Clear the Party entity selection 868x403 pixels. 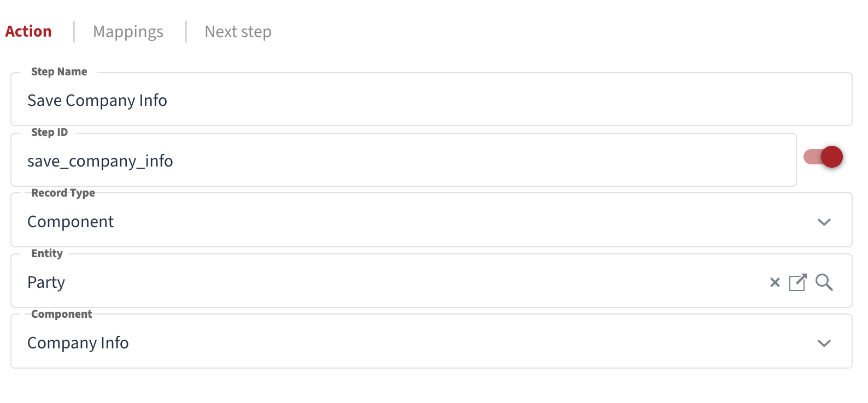point(774,282)
